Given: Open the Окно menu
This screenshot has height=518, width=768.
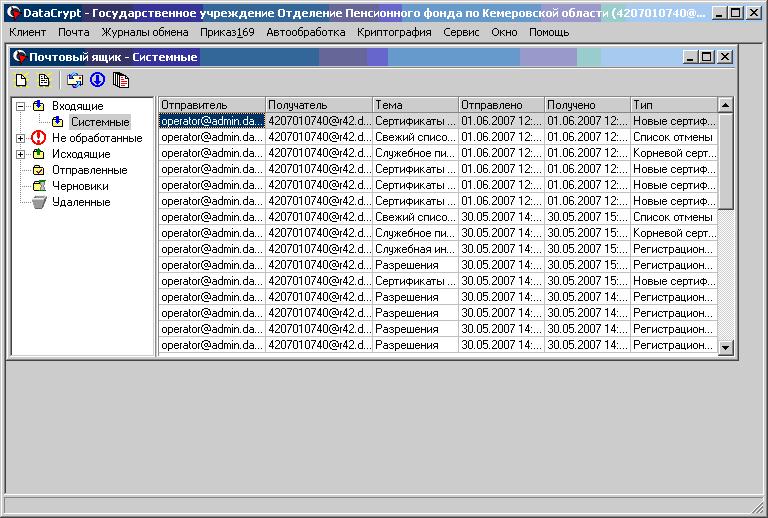Looking at the screenshot, I should (504, 32).
